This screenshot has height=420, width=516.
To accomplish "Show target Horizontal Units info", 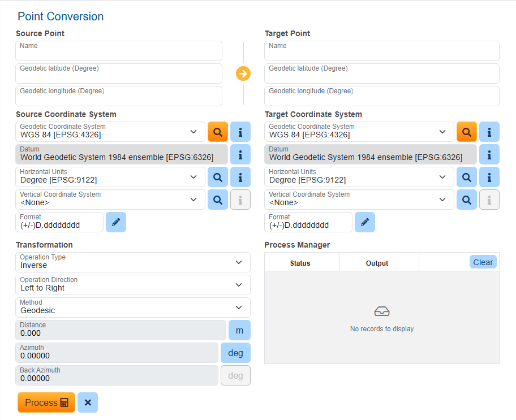I will point(489,177).
